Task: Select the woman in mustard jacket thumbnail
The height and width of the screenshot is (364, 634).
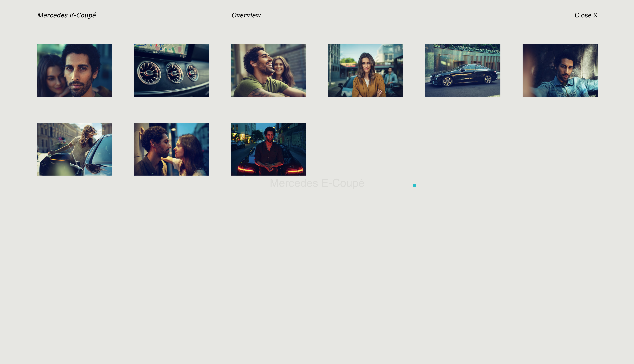Action: coord(365,71)
